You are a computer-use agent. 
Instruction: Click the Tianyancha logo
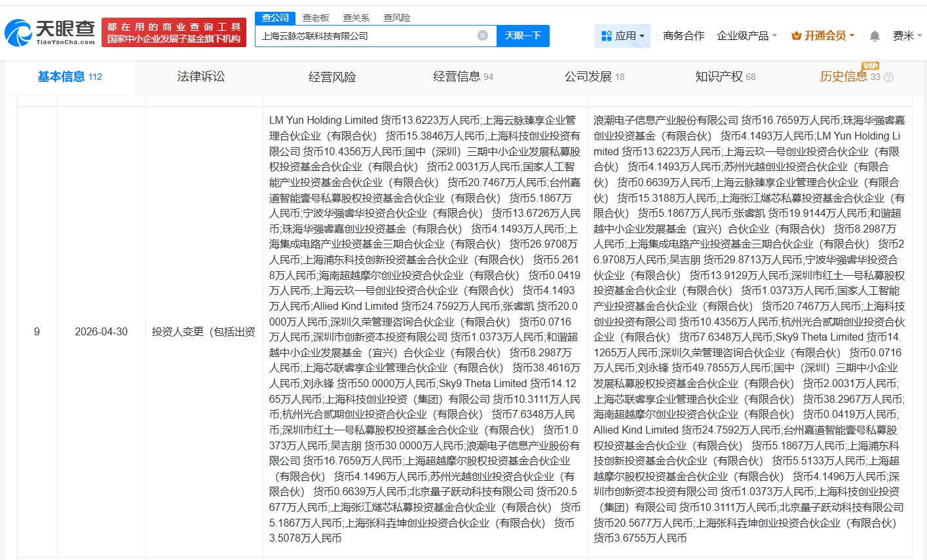50,32
